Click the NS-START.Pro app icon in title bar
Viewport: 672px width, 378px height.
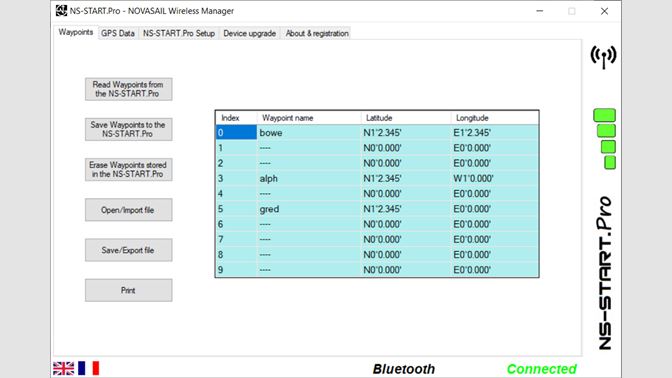pyautogui.click(x=61, y=11)
